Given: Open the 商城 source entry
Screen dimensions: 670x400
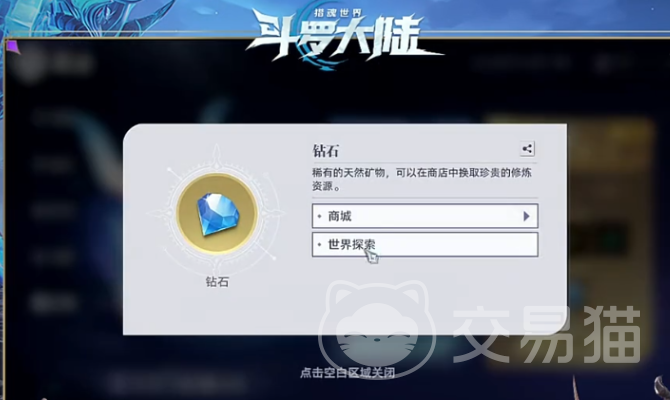Looking at the screenshot, I should [x=425, y=216].
